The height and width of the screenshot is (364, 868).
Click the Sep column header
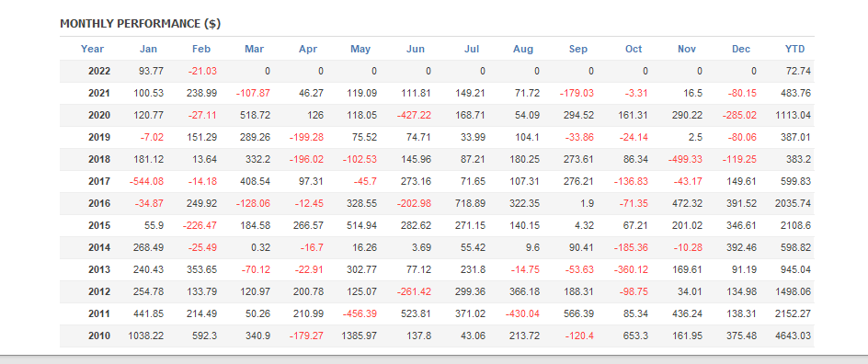pyautogui.click(x=578, y=49)
